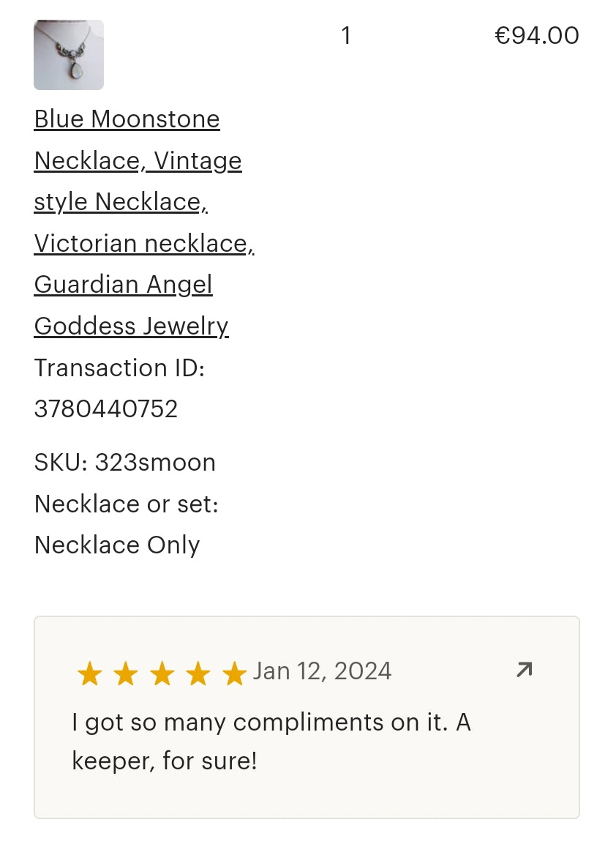This screenshot has height=855, width=616.
Task: Click the 'style Necklace,' line of the title
Action: 121,202
